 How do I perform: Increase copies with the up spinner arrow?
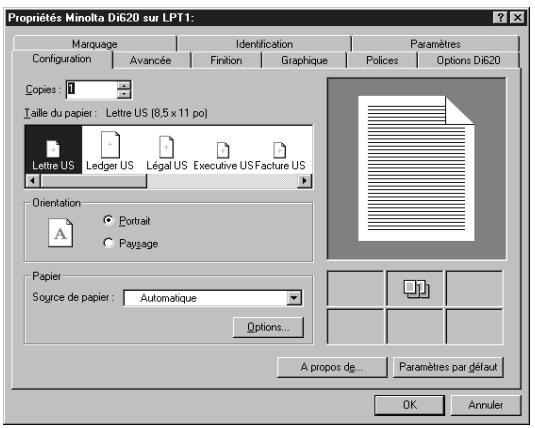(124, 85)
